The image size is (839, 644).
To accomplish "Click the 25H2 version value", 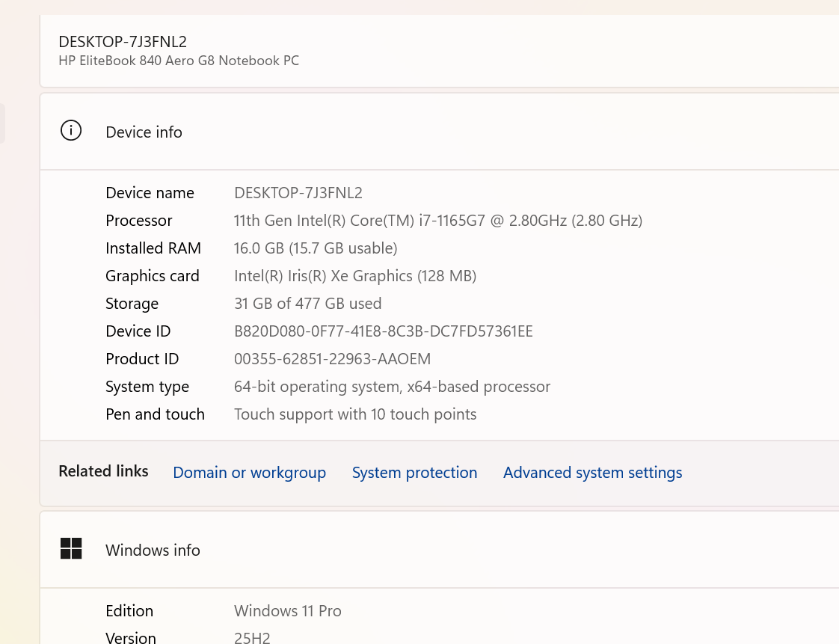I will pyautogui.click(x=252, y=637).
